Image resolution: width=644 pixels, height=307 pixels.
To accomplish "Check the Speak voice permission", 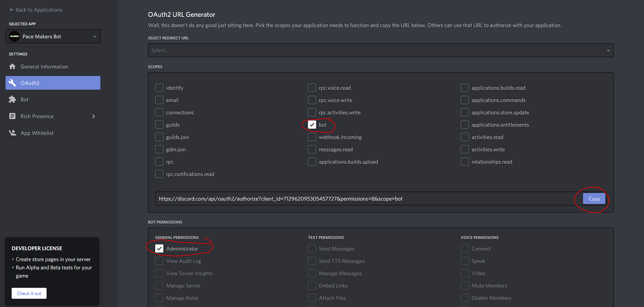I will tap(465, 261).
